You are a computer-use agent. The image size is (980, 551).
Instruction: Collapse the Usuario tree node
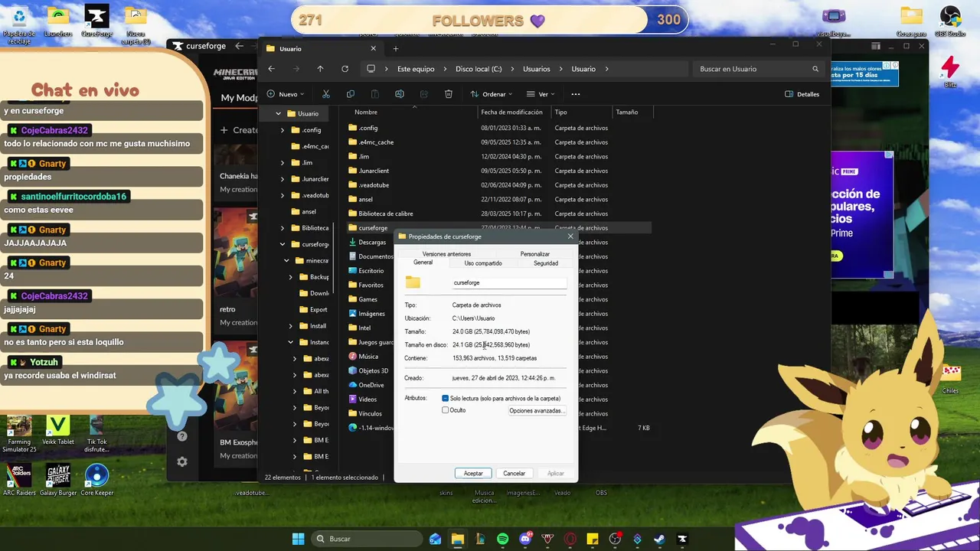click(279, 113)
